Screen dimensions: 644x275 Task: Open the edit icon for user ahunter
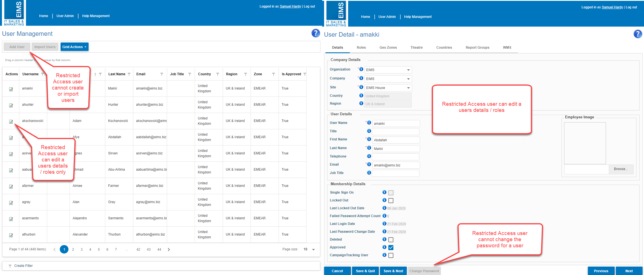[11, 105]
